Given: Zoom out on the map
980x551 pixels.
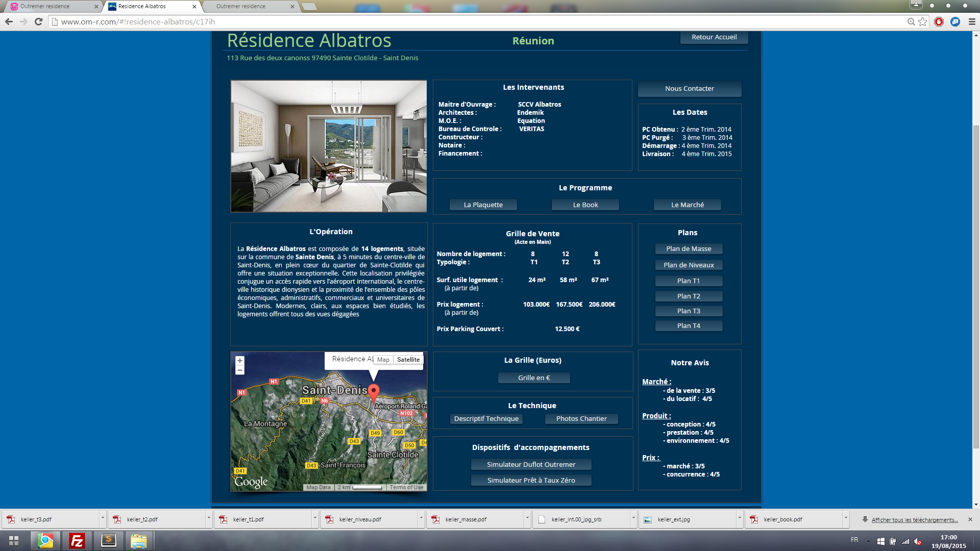Looking at the screenshot, I should (x=239, y=370).
